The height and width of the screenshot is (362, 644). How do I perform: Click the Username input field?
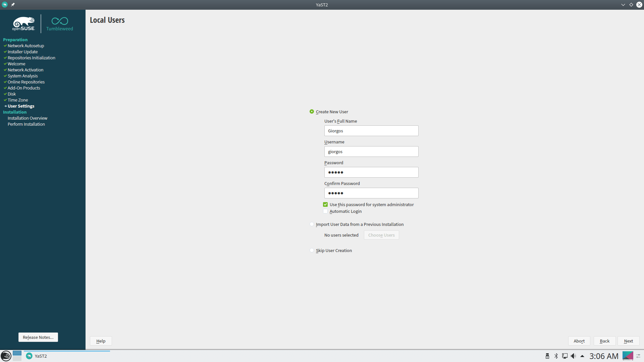click(x=371, y=152)
